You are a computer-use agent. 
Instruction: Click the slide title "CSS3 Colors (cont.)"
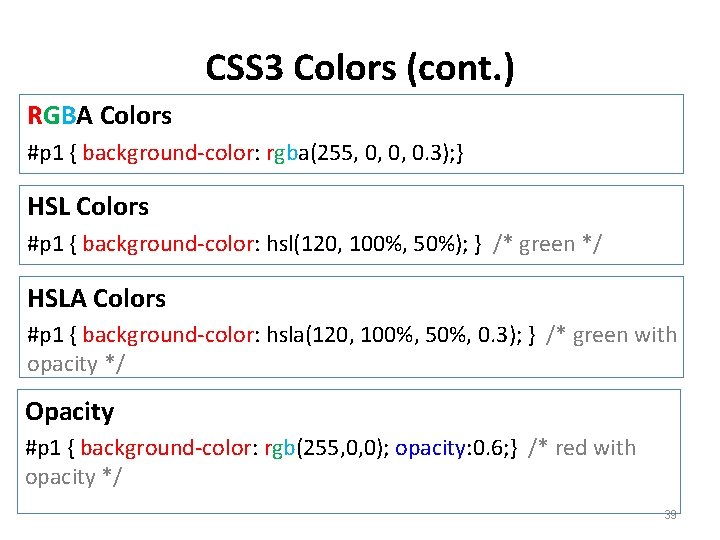(360, 68)
